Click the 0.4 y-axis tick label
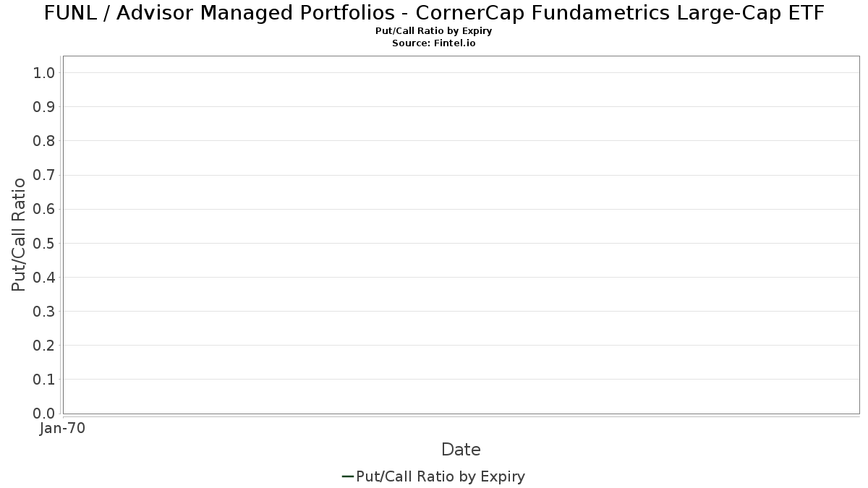Screen dimensions: 868x488 [x=44, y=277]
